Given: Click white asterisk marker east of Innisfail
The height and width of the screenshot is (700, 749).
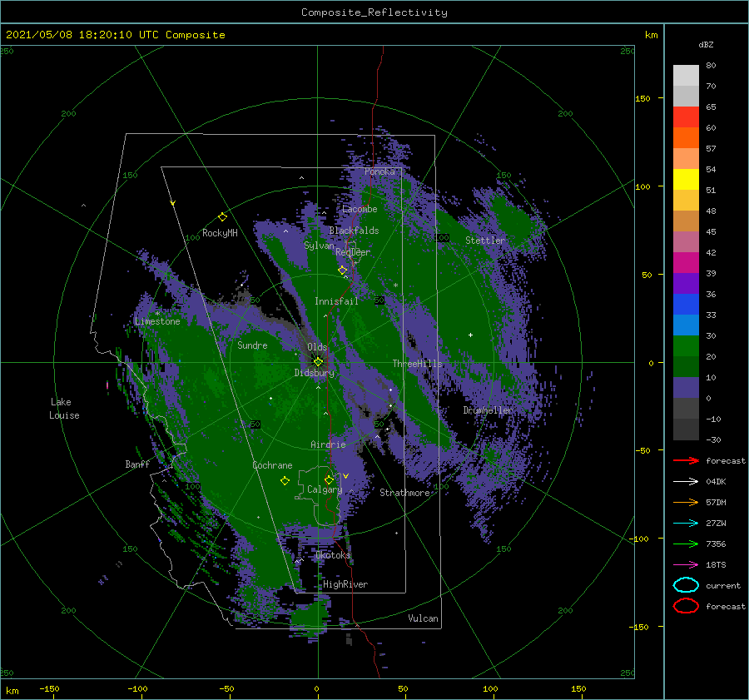Looking at the screenshot, I should coord(395,285).
